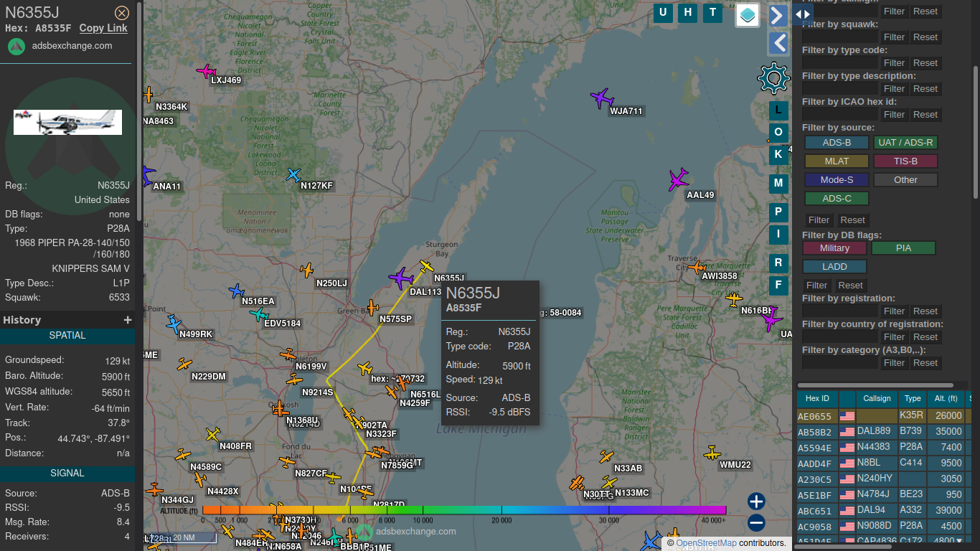Select the DAL889 row in aircraft table
980x551 pixels.
point(885,432)
